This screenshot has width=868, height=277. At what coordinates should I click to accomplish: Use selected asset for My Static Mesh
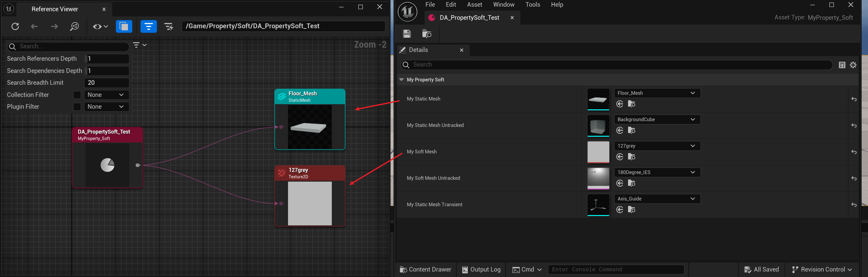[619, 104]
